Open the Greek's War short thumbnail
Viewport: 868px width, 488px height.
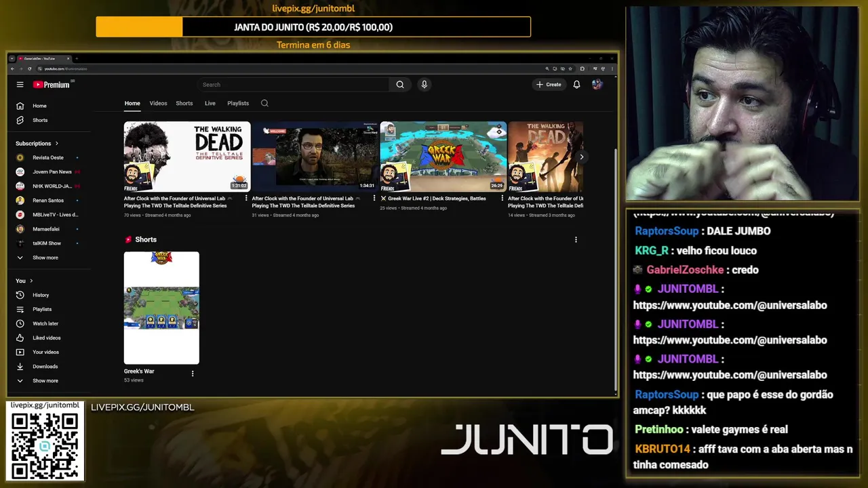click(161, 308)
